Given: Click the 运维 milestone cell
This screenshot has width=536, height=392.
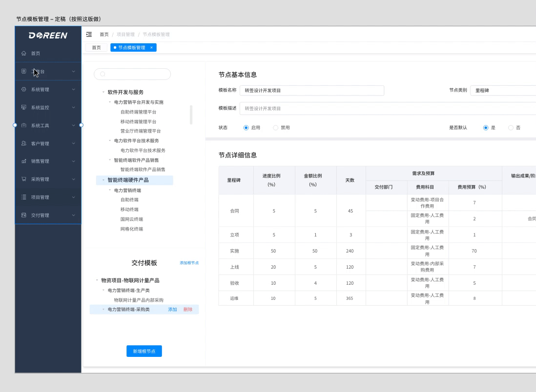Looking at the screenshot, I should tap(236, 298).
